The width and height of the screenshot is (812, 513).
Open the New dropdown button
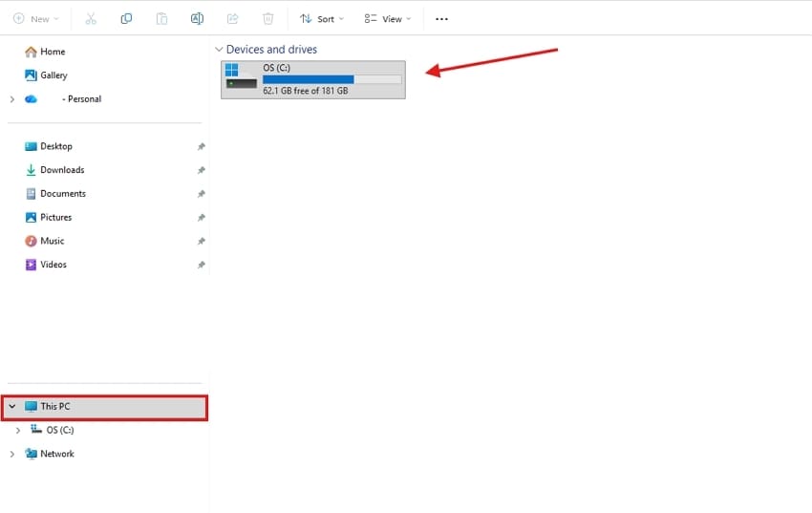[x=35, y=19]
